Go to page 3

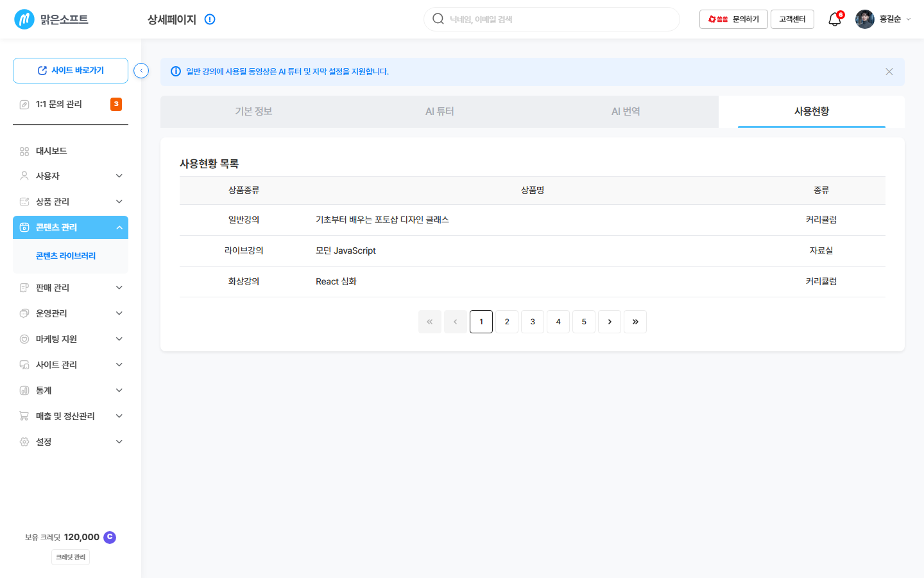pos(533,322)
